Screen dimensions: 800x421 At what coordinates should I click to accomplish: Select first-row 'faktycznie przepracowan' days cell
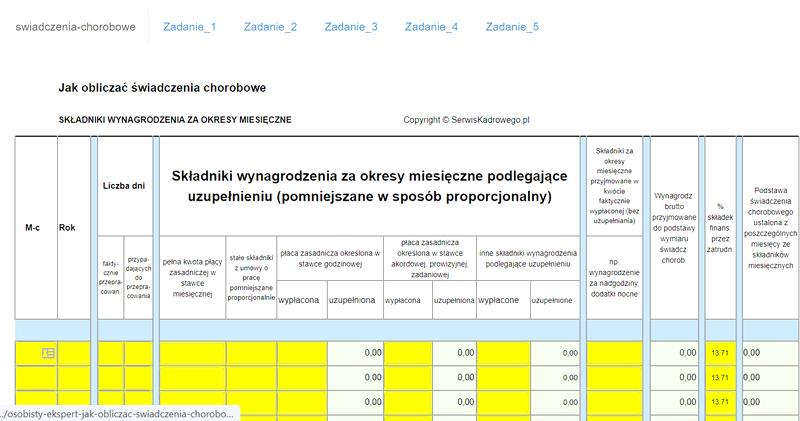[x=111, y=353]
